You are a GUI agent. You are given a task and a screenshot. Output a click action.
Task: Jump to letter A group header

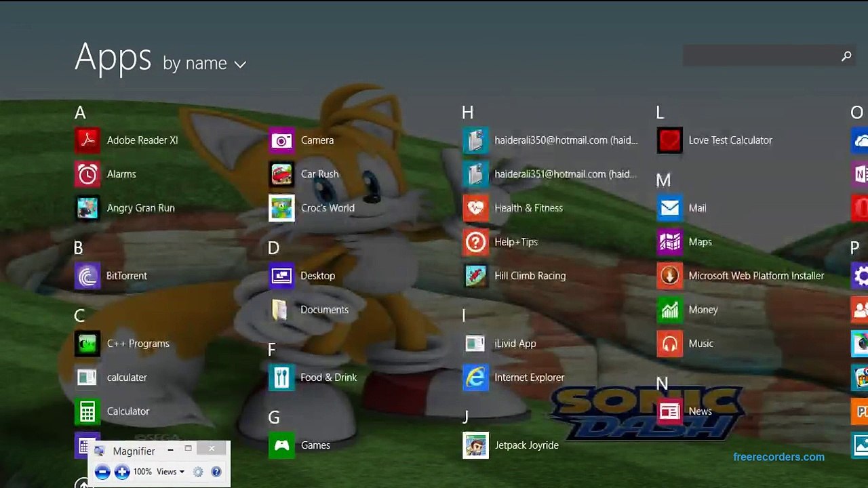(x=80, y=113)
